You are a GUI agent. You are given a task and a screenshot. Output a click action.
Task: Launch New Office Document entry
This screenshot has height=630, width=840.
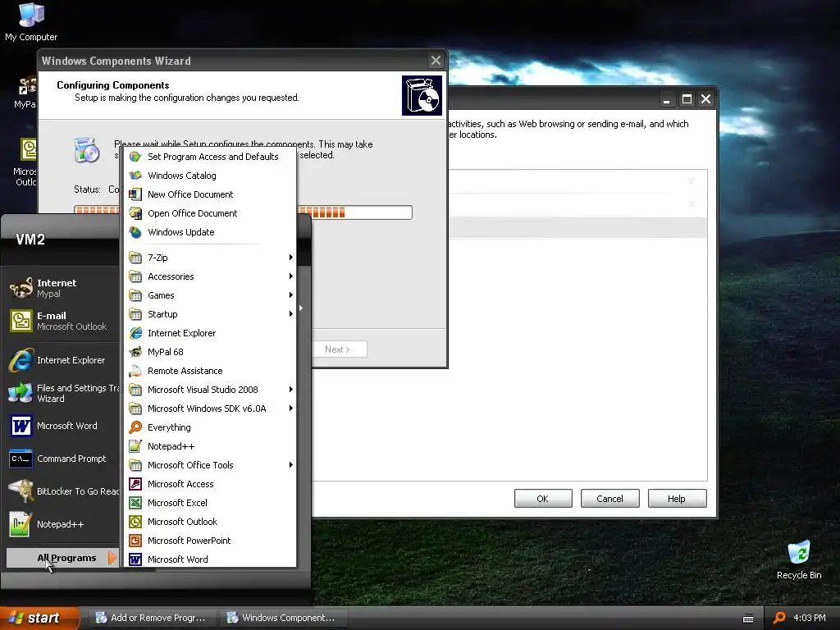(x=210, y=194)
